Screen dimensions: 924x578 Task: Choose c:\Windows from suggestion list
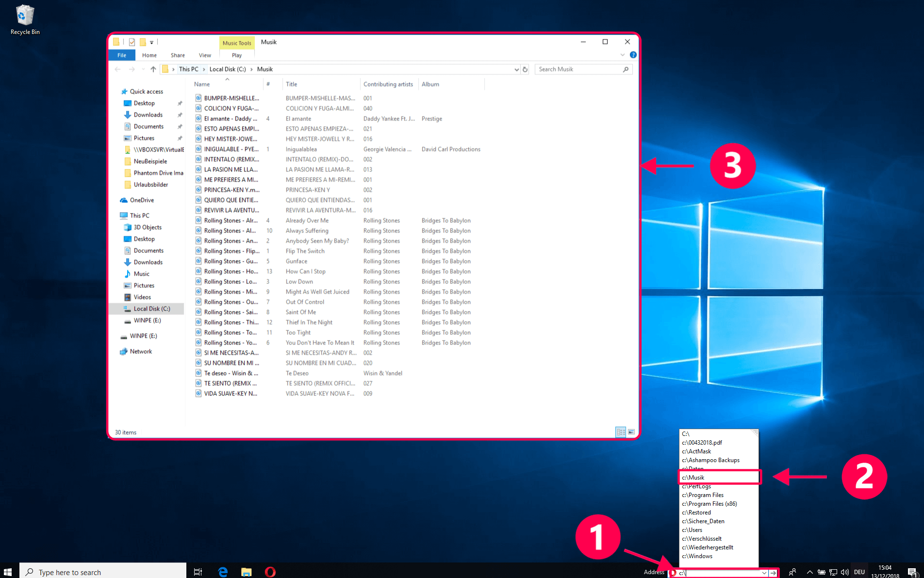tap(719, 556)
